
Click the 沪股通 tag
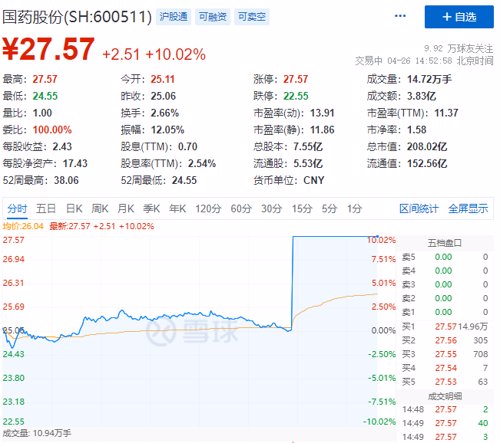click(x=173, y=17)
